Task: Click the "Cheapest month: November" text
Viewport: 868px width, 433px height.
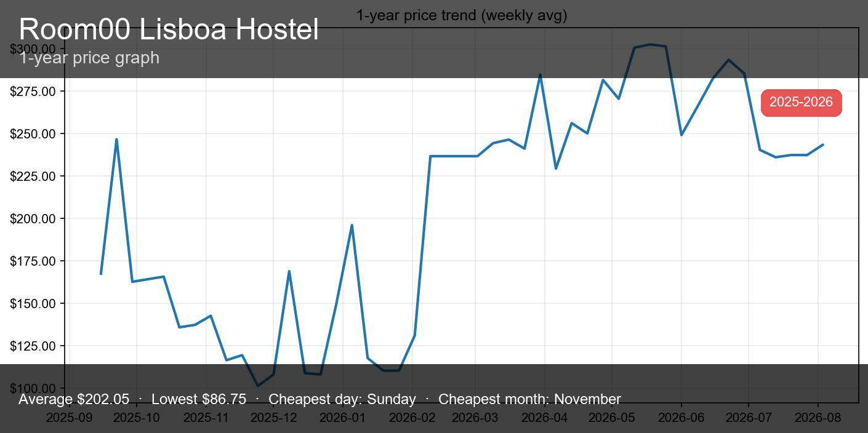Action: click(x=529, y=399)
